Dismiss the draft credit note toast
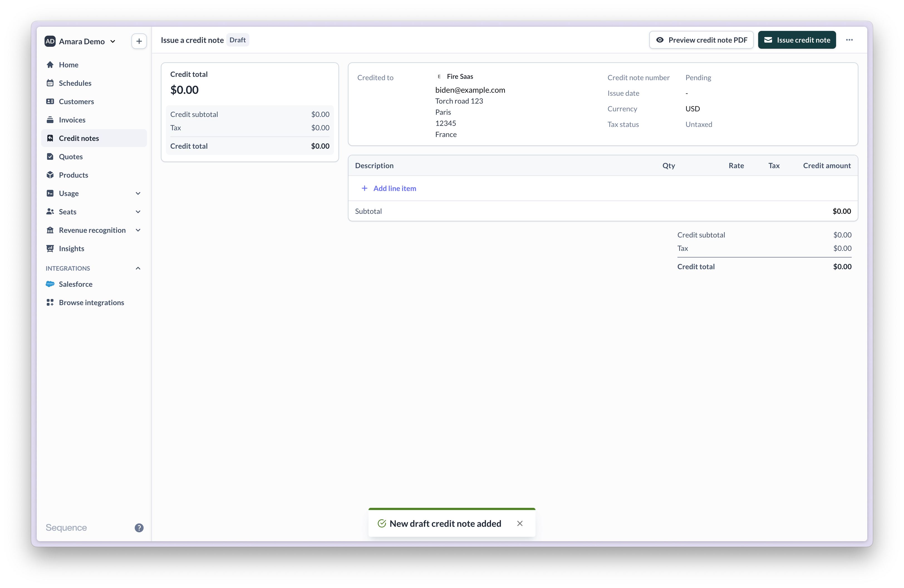The width and height of the screenshot is (904, 588). (520, 523)
